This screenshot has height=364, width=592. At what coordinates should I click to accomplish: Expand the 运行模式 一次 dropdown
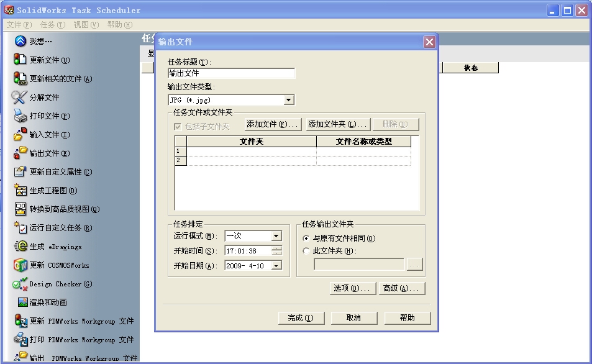(x=276, y=236)
